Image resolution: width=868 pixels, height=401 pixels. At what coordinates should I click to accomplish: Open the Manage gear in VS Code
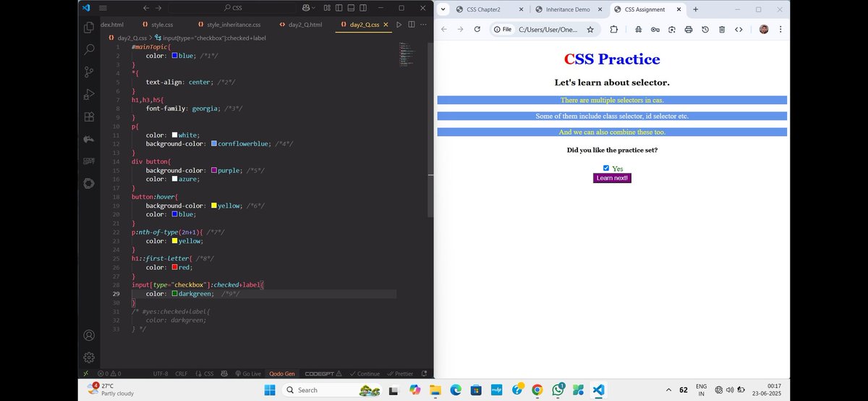click(89, 357)
